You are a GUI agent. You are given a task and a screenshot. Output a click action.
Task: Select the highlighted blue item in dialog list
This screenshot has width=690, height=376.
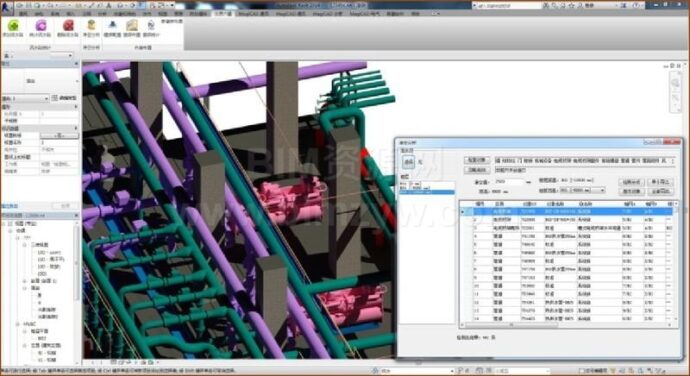[x=426, y=192]
